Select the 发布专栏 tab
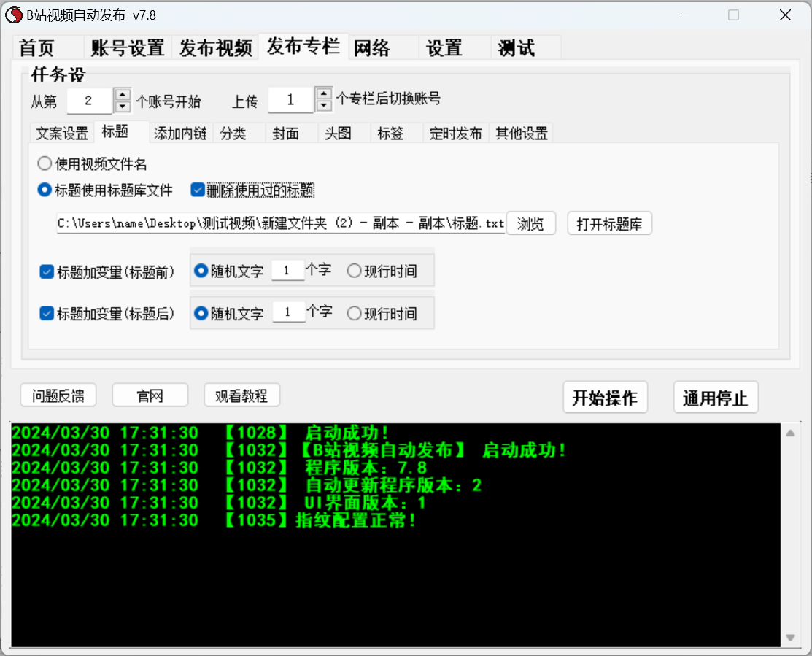812x656 pixels. pyautogui.click(x=303, y=47)
